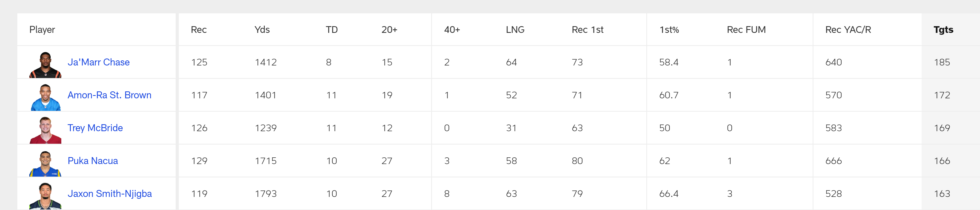
Task: Click Amon-Ra St. Brown headshot photo
Action: pos(45,98)
